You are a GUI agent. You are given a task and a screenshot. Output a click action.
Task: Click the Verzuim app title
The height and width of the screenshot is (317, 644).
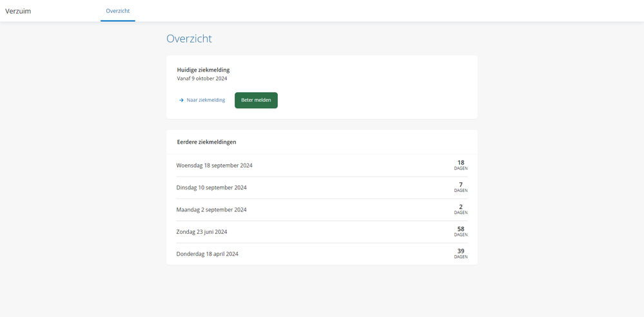point(18,11)
